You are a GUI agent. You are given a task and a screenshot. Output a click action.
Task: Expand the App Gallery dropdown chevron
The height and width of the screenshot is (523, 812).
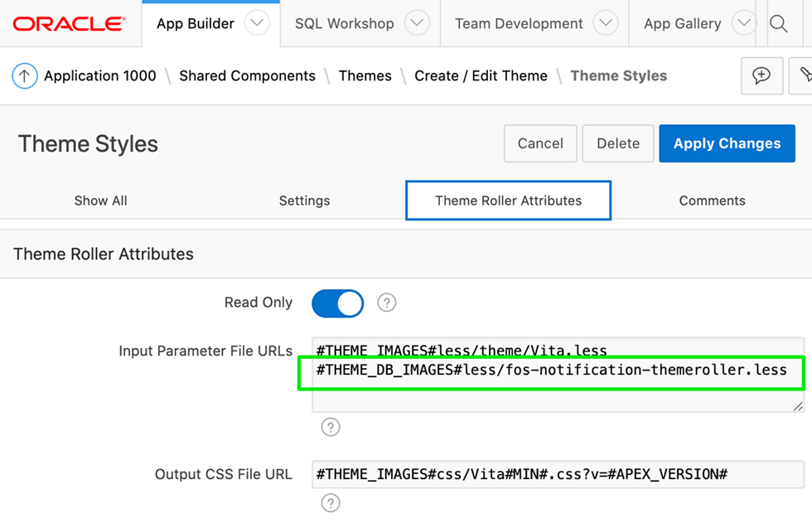click(x=745, y=23)
